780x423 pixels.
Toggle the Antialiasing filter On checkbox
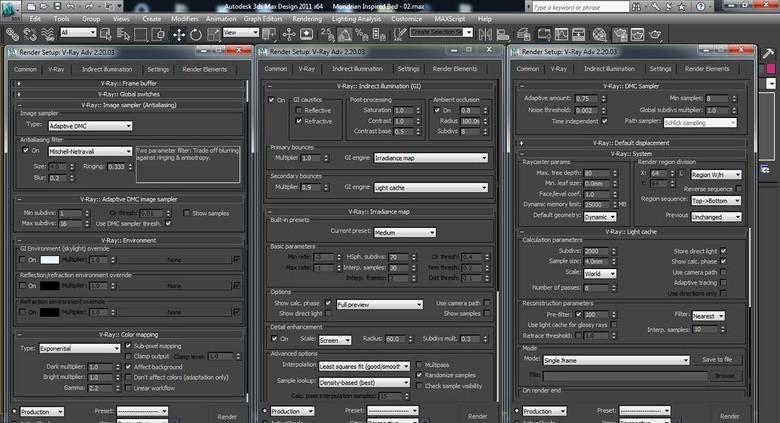click(25, 150)
